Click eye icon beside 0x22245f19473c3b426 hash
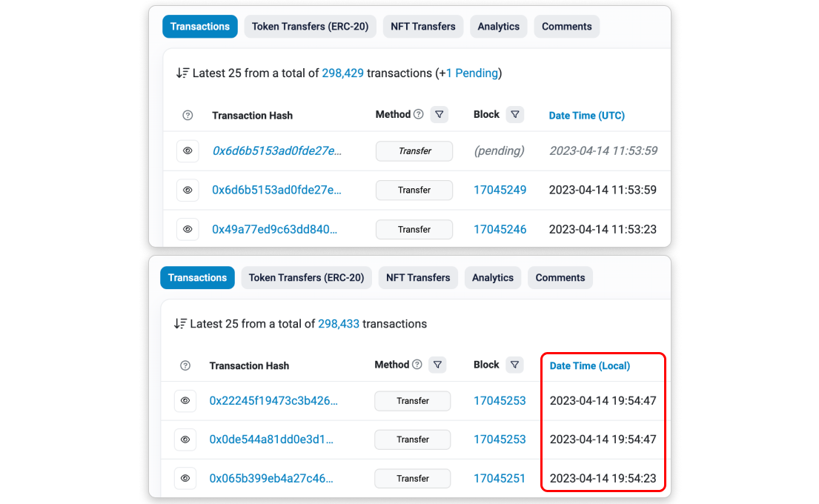 pos(185,401)
